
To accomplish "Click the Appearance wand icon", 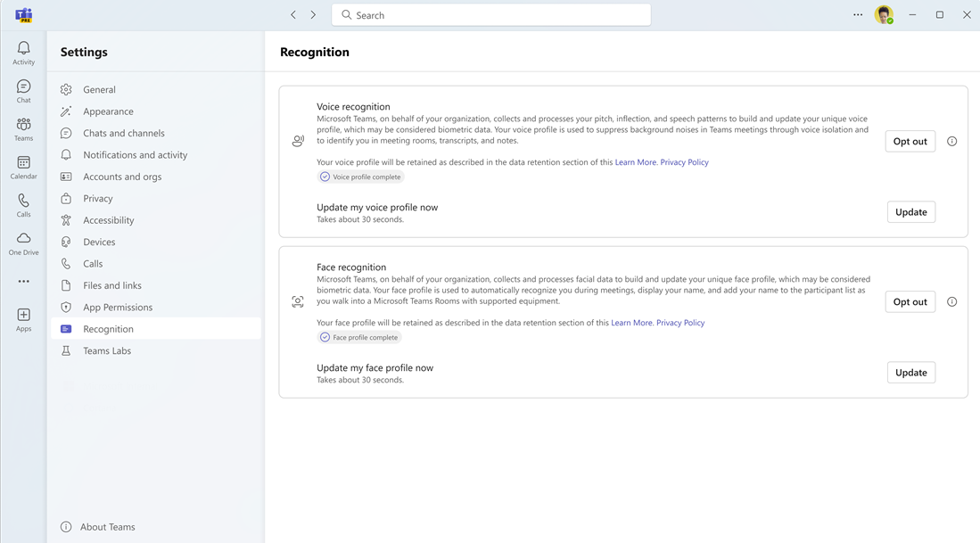I will [66, 111].
